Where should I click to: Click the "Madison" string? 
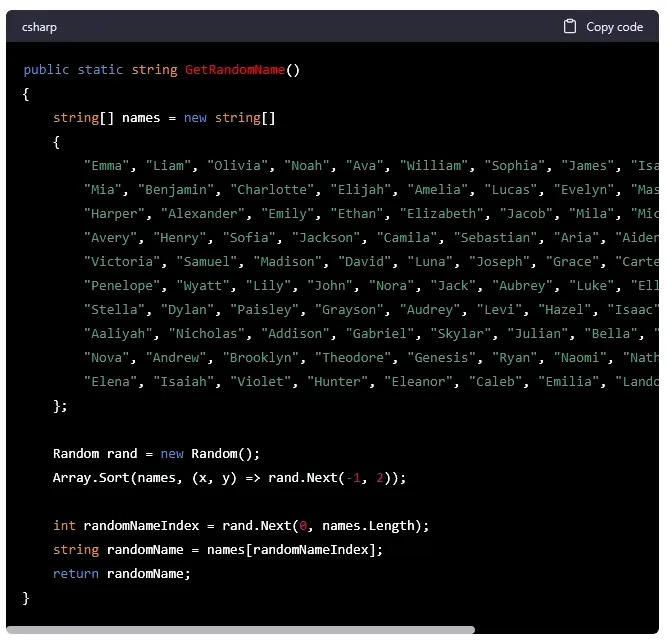(288, 261)
